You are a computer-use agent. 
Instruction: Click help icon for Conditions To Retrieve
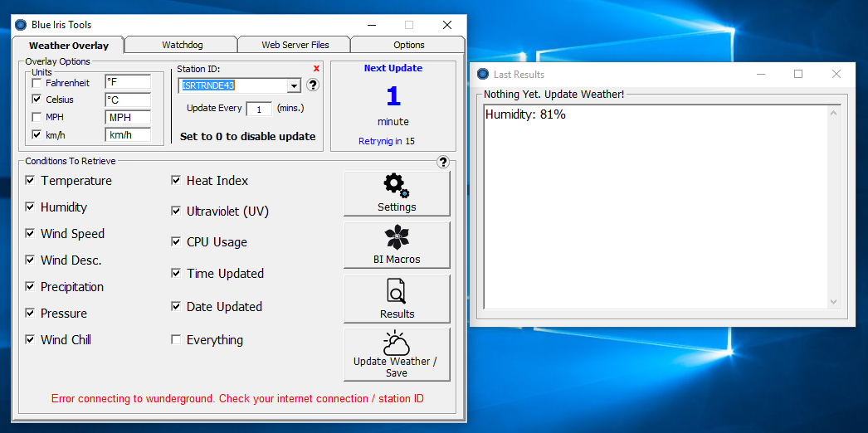(443, 163)
